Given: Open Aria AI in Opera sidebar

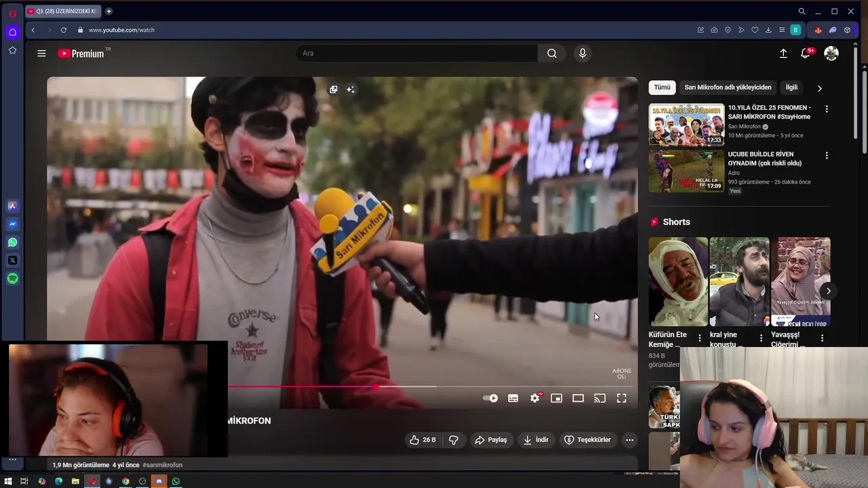Looking at the screenshot, I should tap(12, 206).
